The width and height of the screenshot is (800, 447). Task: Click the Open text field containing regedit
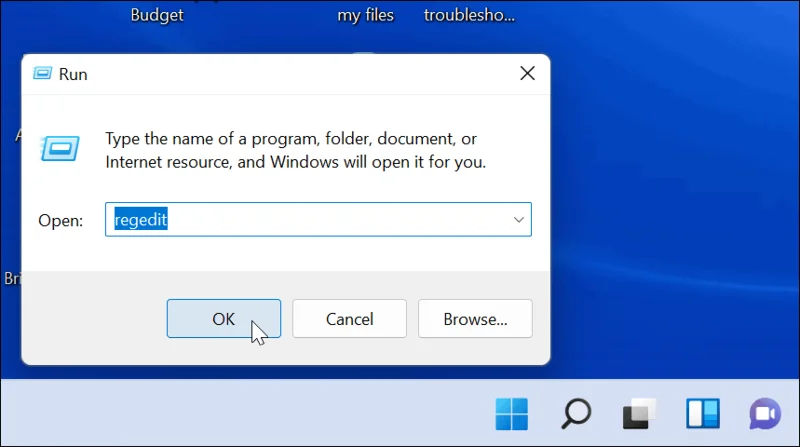coord(318,219)
